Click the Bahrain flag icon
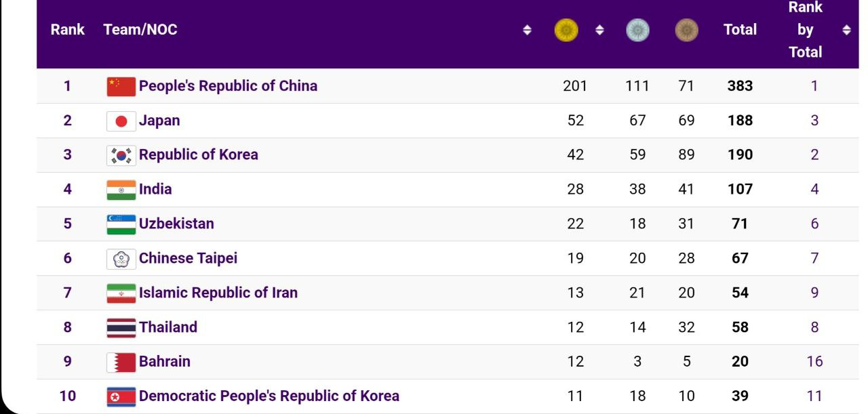This screenshot has width=868, height=414. (x=121, y=362)
